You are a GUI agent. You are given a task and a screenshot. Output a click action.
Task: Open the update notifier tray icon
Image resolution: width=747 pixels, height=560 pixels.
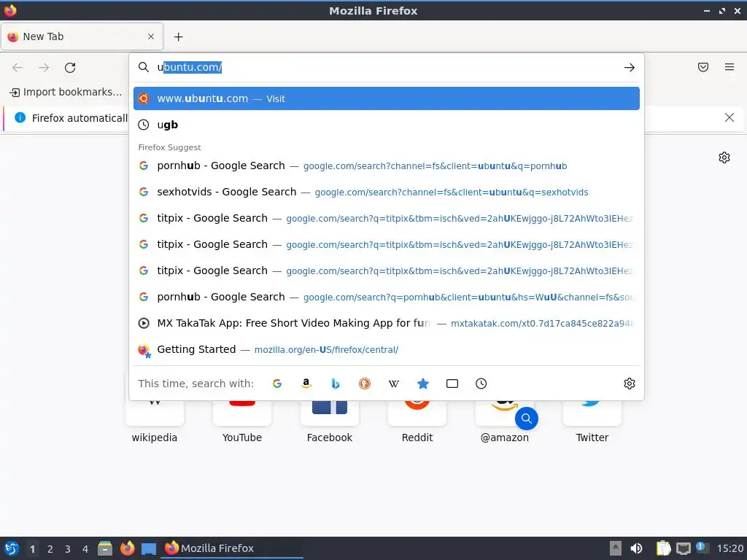coord(703,548)
